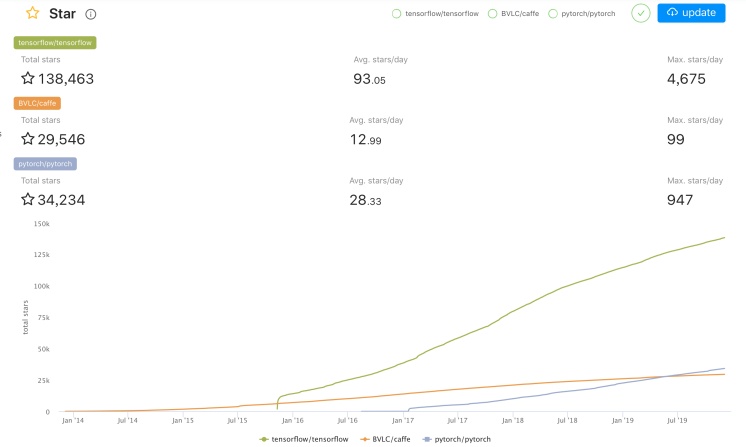Click the star icon beside 34,234
The image size is (746, 447).
[x=28, y=199]
